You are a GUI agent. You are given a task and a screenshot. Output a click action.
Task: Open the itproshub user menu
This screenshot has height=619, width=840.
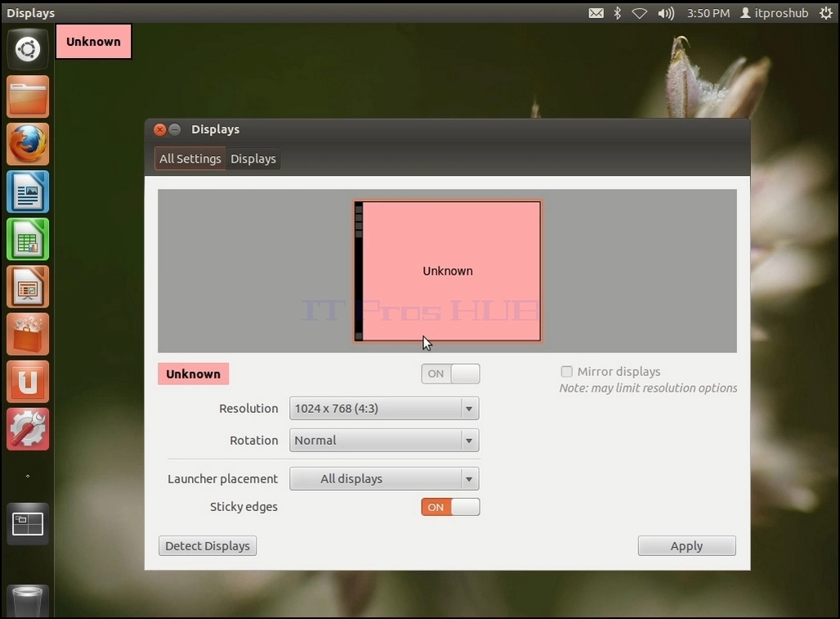pos(774,13)
